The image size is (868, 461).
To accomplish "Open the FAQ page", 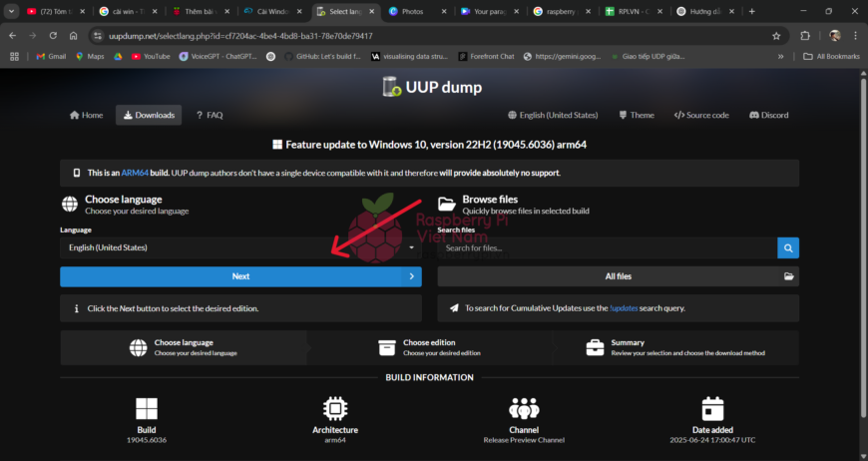I will [210, 115].
